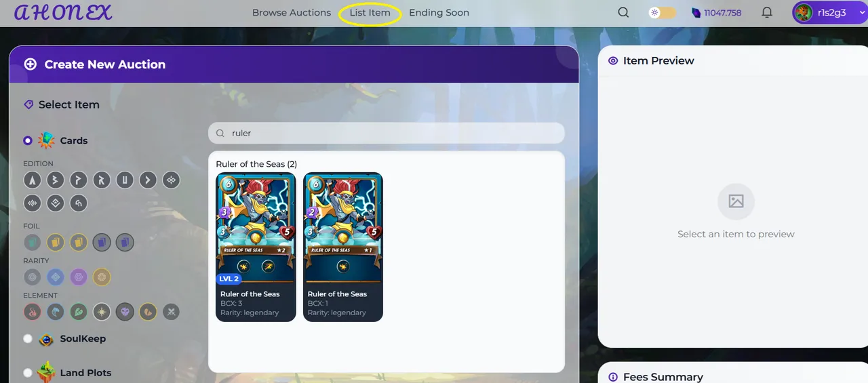Viewport: 868px width, 383px height.
Task: Filter by the Water element icon
Action: tap(56, 312)
